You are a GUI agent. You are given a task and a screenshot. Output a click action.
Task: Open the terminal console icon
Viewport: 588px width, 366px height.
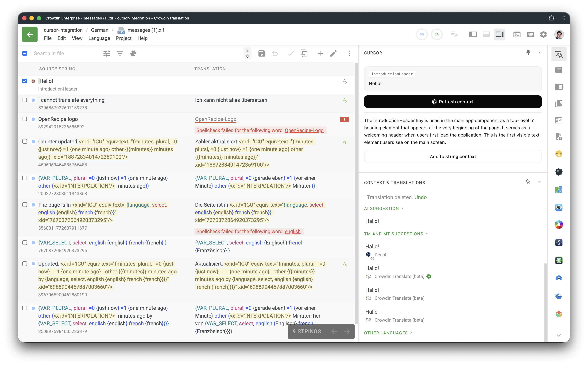point(517,34)
